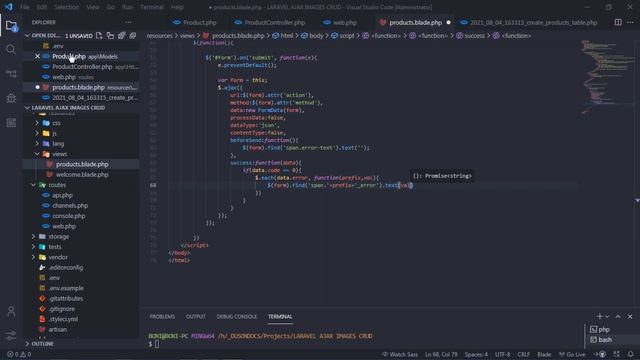This screenshot has width=640, height=360.
Task: Open the Accounts menu icon
Action: 11,311
